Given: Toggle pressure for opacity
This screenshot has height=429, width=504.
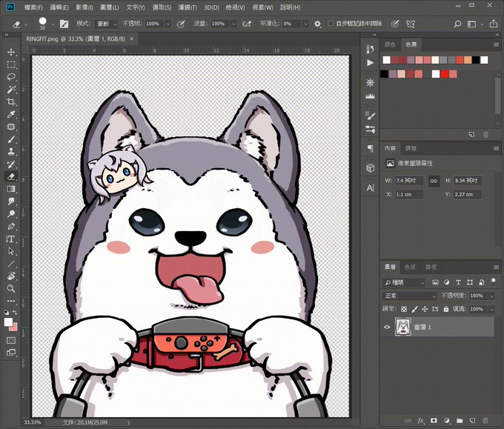Looking at the screenshot, I should click(x=181, y=24).
